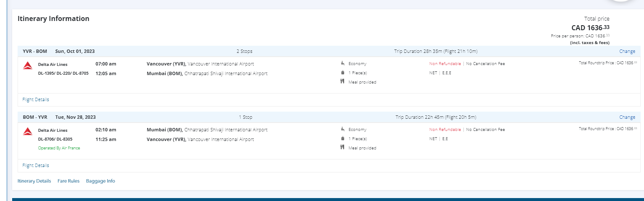Click the seat icon beside outbound Economy
The height and width of the screenshot is (201, 644).
click(x=343, y=64)
